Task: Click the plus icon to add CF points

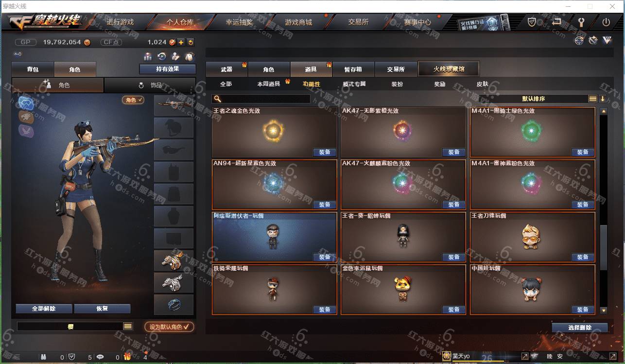Action: (181, 42)
